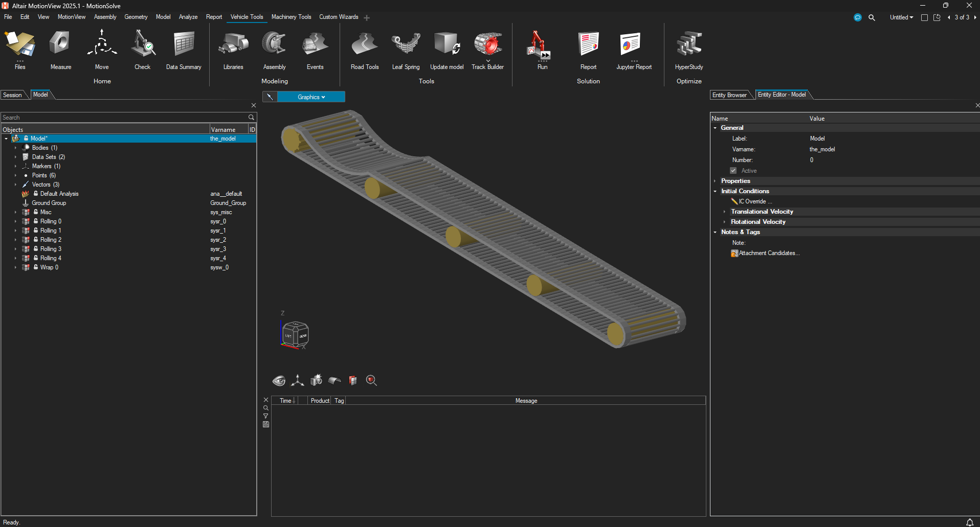980x527 pixels.
Task: Toggle the Active checkbox for the model
Action: click(733, 170)
